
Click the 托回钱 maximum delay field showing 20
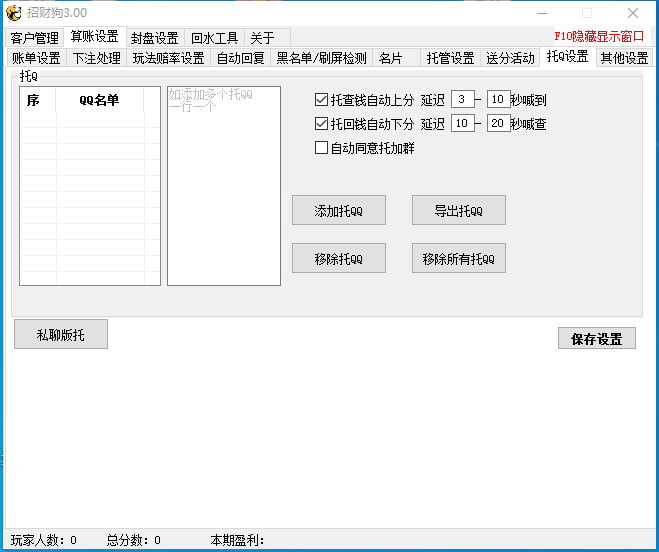coord(498,124)
